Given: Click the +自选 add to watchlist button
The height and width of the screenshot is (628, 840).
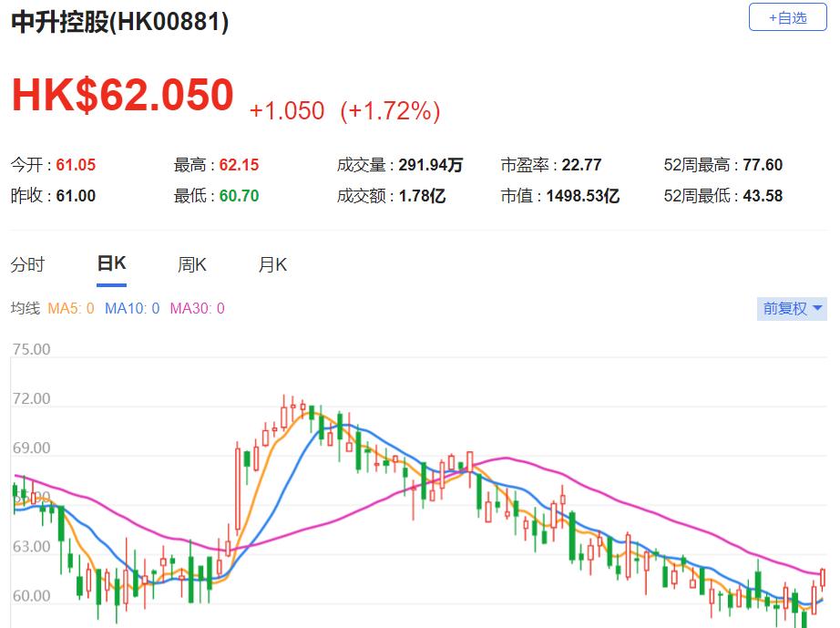Looking at the screenshot, I should tap(787, 17).
